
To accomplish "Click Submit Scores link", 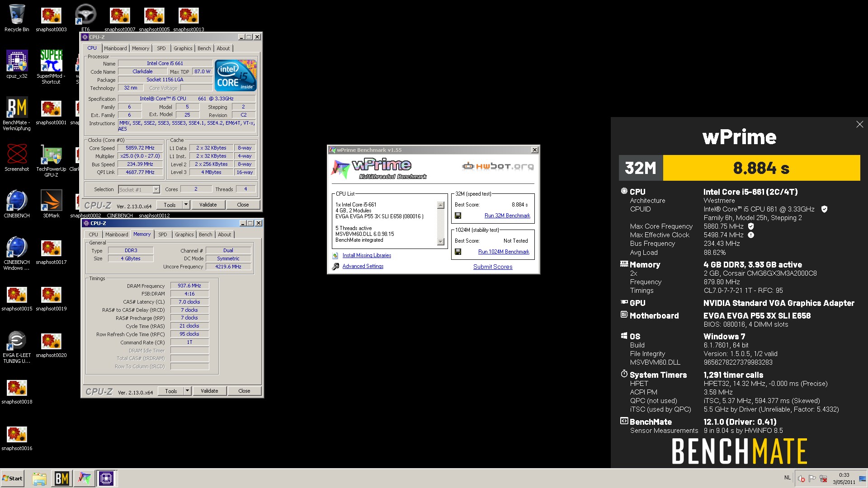I will pyautogui.click(x=493, y=267).
